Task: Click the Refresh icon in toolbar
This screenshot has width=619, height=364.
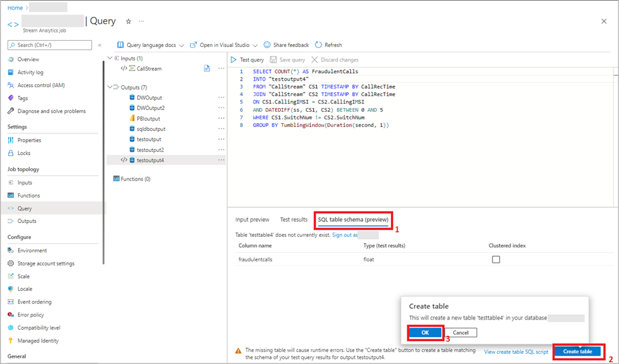Action: point(318,44)
